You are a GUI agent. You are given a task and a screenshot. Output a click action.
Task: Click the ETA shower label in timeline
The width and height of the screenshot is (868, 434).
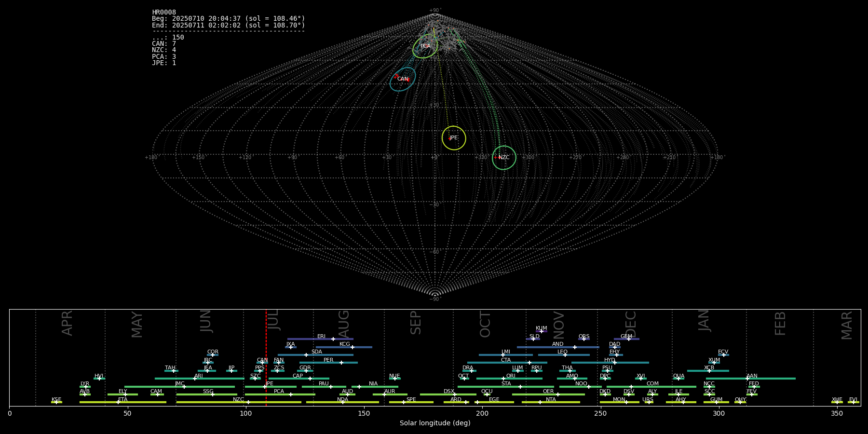click(x=123, y=400)
